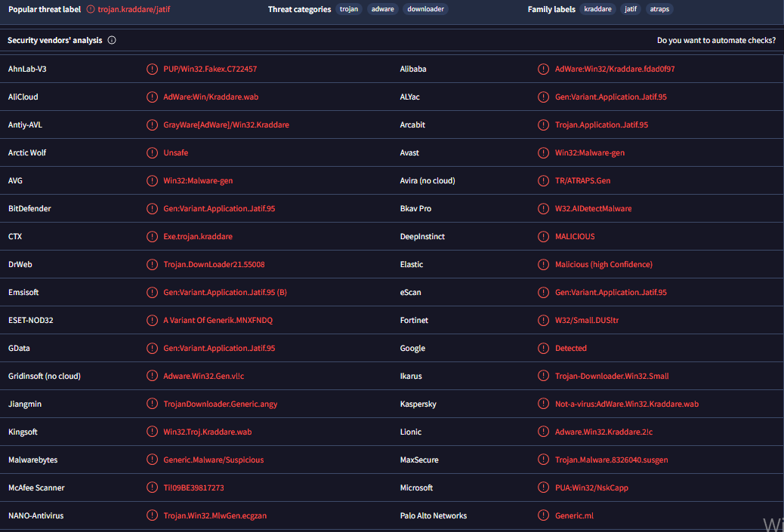
Task: Click Google detection alert icon
Action: coord(544,348)
